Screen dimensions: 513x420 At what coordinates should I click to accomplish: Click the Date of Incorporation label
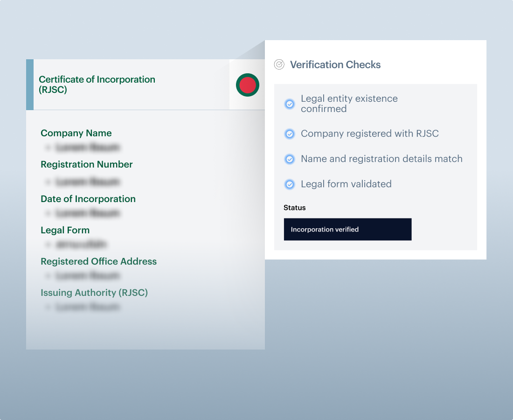[88, 199]
